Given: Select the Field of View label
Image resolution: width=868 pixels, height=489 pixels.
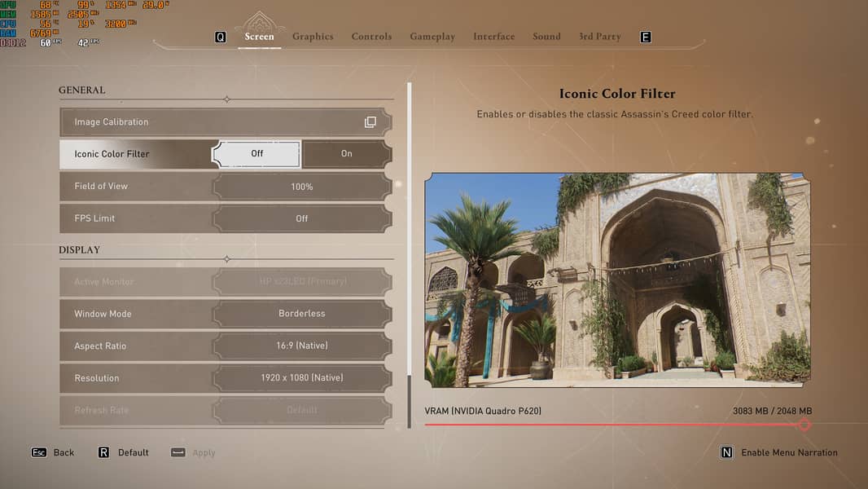Looking at the screenshot, I should 101,186.
